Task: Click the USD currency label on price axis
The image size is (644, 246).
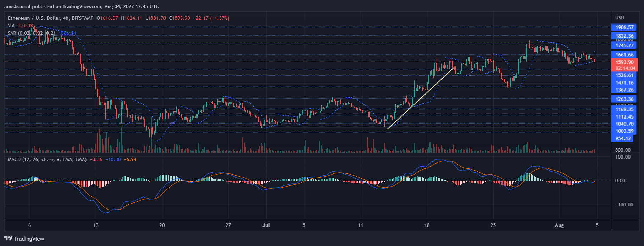Action: (x=620, y=18)
